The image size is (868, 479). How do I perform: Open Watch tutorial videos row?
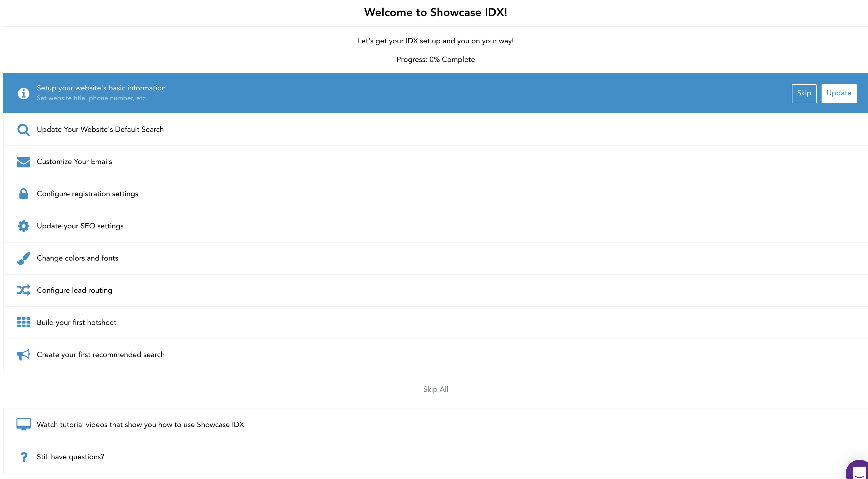[x=435, y=425]
